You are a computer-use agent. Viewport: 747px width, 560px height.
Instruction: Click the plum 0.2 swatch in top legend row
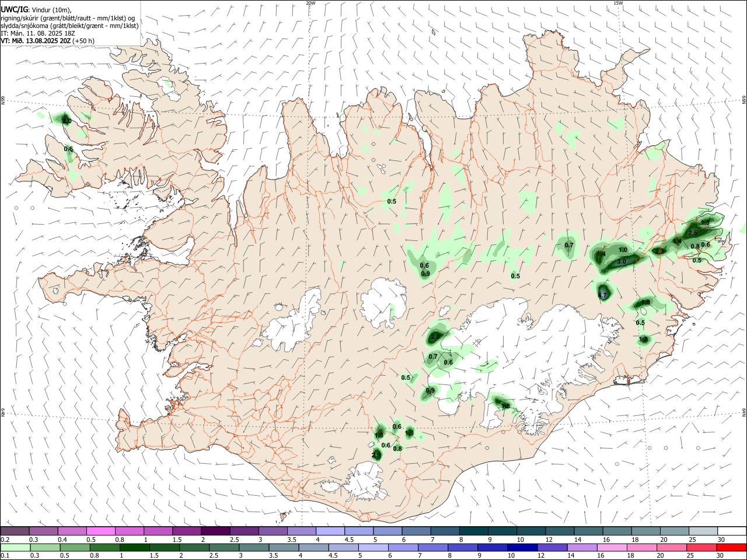[x=15, y=531]
